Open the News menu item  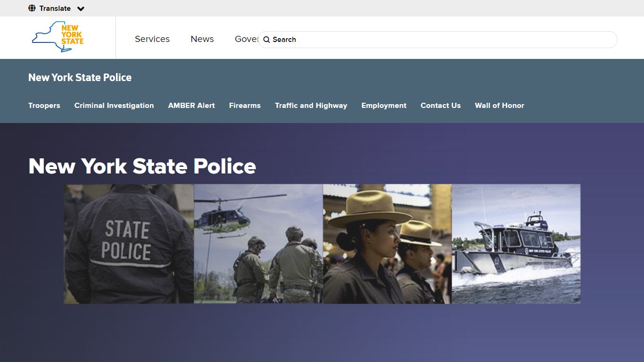click(202, 39)
